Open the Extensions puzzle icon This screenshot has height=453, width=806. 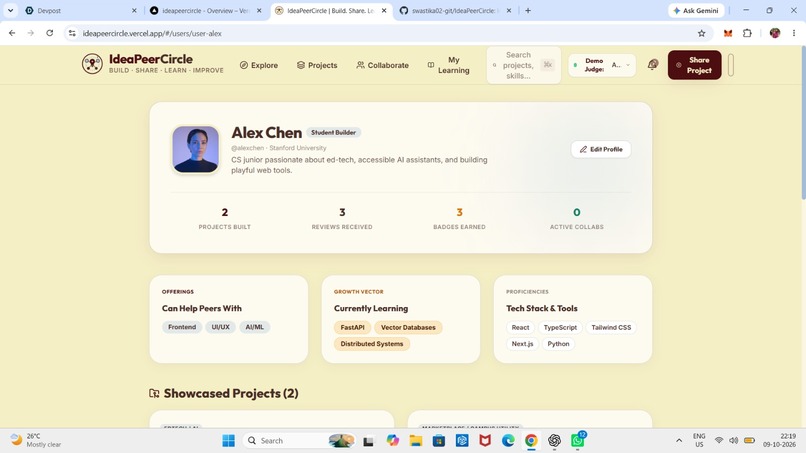pyautogui.click(x=747, y=33)
